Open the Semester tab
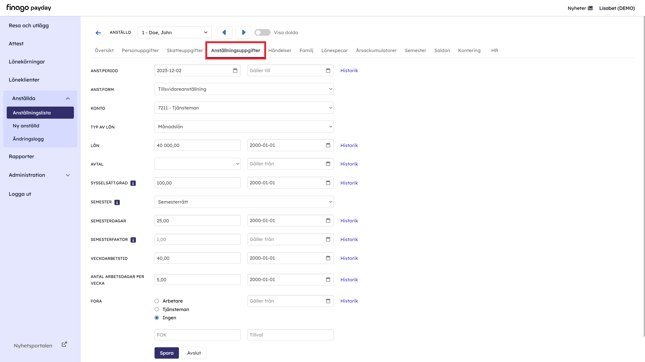This screenshot has width=645, height=362. (415, 51)
